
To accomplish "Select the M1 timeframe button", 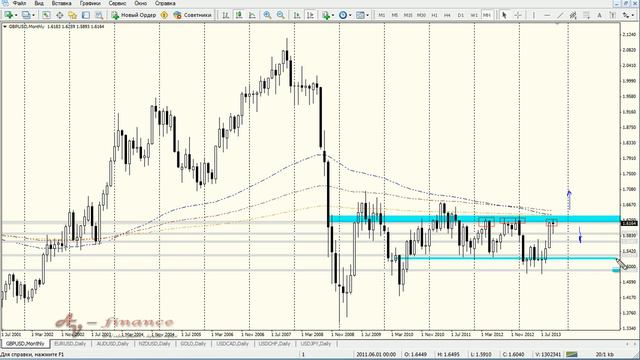I will (x=382, y=15).
